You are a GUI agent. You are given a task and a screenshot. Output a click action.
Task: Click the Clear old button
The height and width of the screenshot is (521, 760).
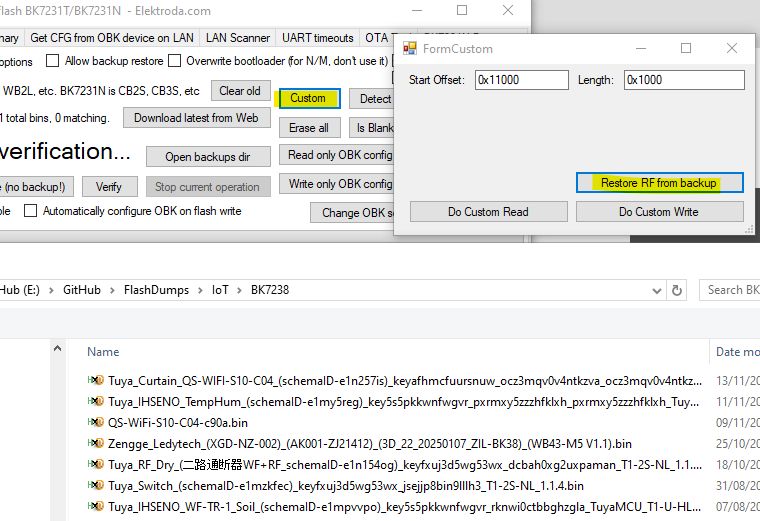tap(240, 91)
